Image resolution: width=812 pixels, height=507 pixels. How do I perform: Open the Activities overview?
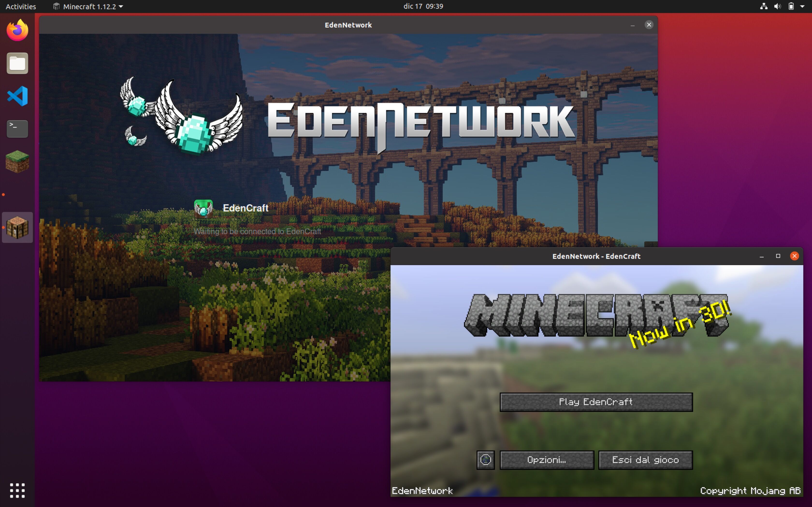pos(21,6)
